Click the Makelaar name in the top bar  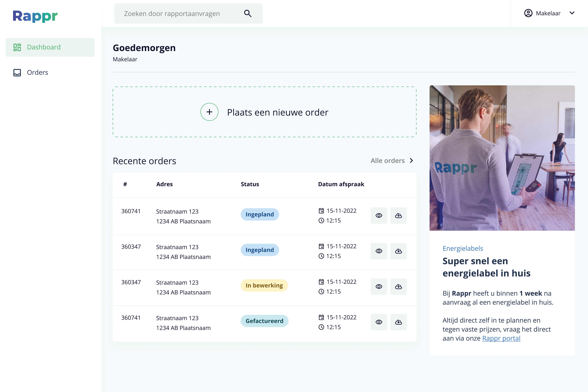pyautogui.click(x=548, y=13)
